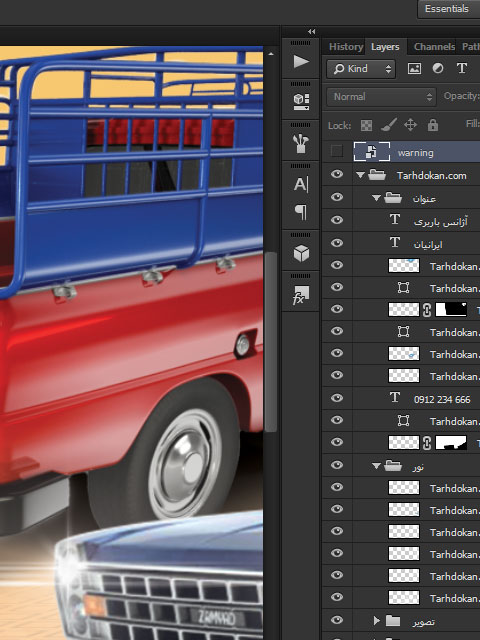Select the warning layer name

[416, 153]
